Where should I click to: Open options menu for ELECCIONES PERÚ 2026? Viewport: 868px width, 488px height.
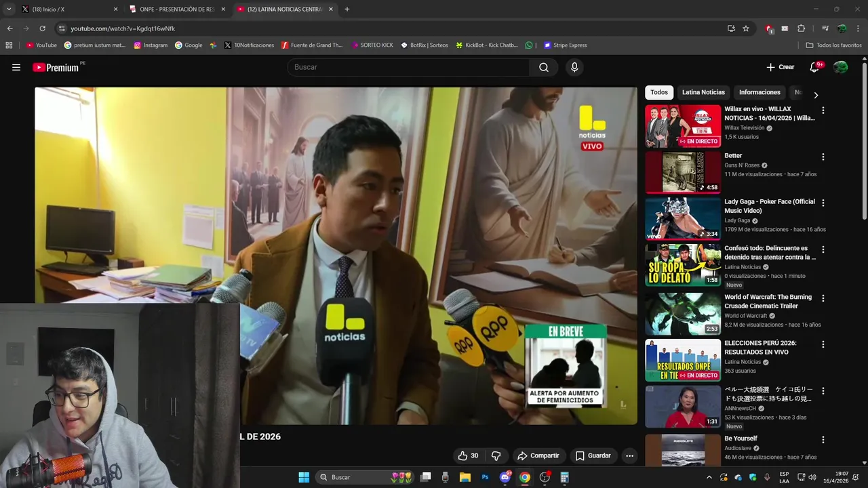click(823, 344)
